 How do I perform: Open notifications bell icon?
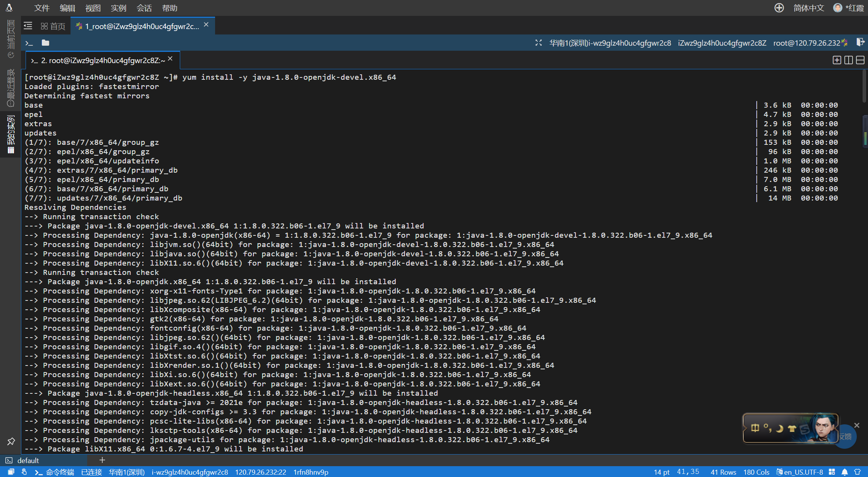845,472
